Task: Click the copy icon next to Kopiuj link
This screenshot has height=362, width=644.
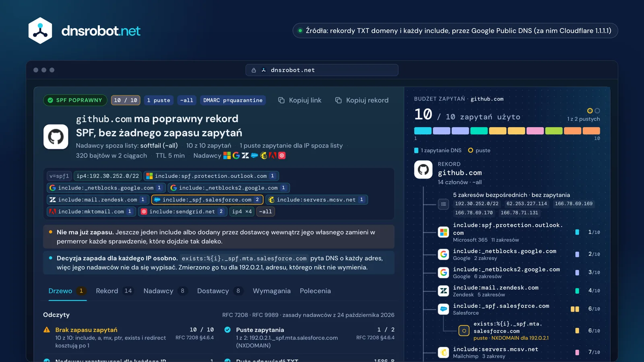Action: point(281,100)
